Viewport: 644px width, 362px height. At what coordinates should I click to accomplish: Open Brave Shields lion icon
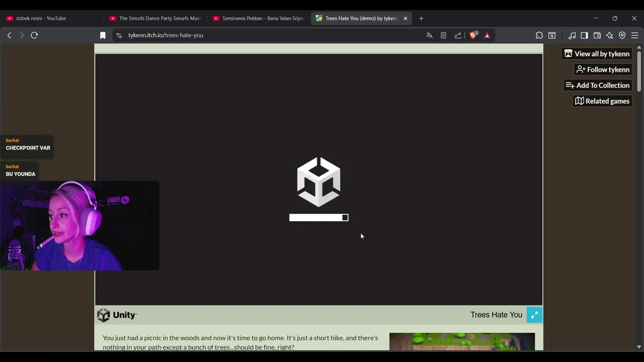(473, 35)
